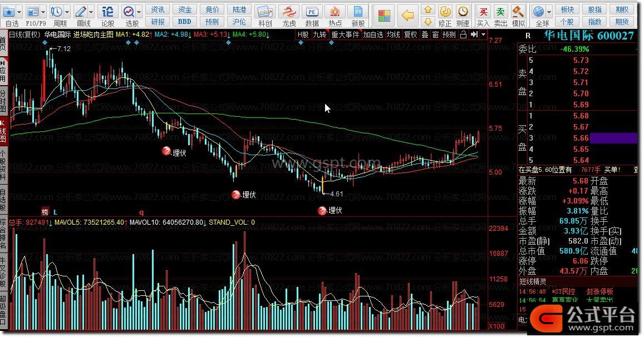Run the 测速 speed test icon
644x337 pixels.
coord(463,12)
